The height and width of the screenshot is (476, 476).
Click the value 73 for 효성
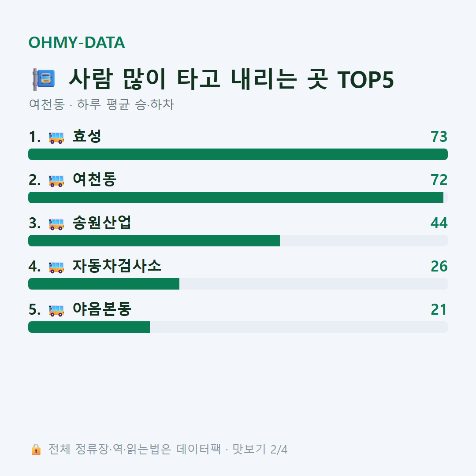(439, 137)
